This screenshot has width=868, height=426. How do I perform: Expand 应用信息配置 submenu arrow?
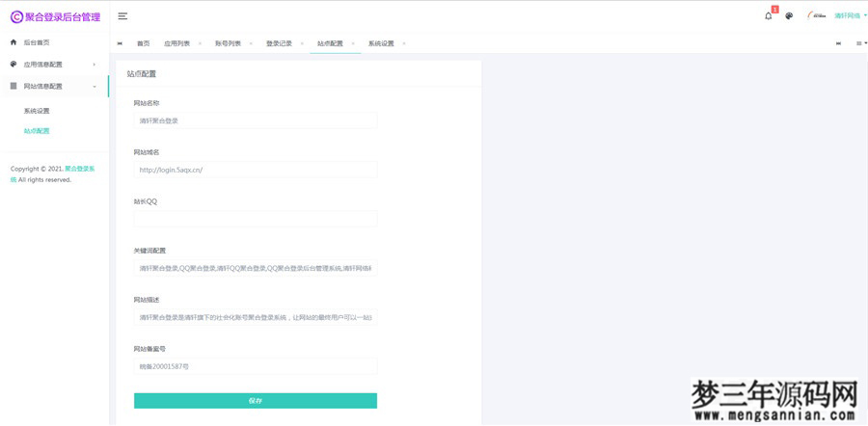click(95, 65)
